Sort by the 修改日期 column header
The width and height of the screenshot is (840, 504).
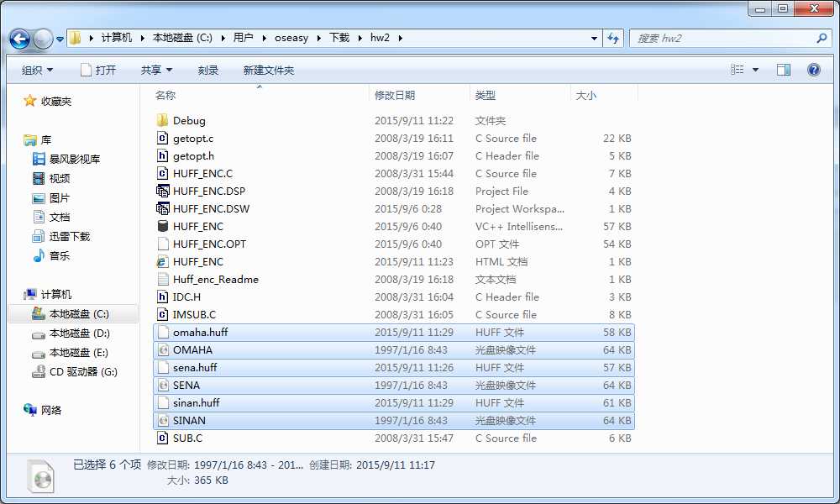(x=395, y=95)
